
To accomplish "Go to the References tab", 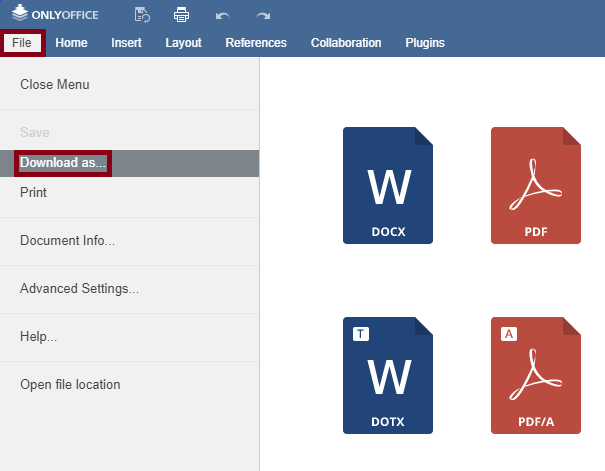I will 256,43.
